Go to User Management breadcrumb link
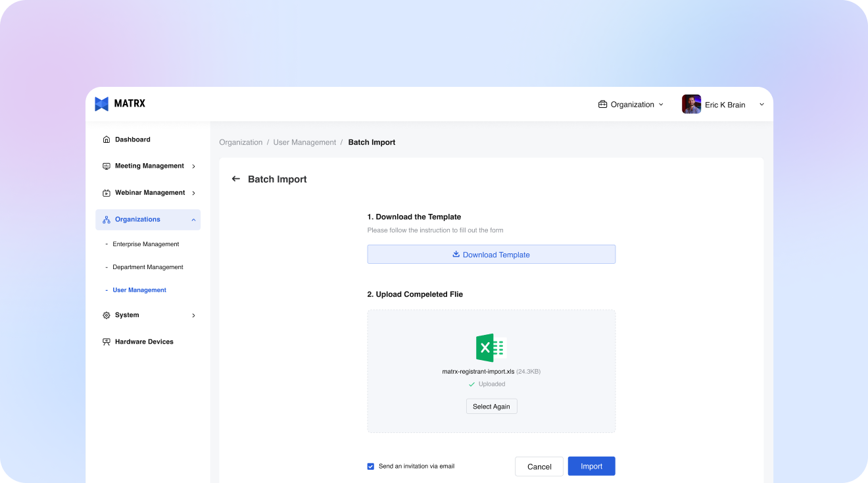Viewport: 868px width, 483px height. coord(304,142)
